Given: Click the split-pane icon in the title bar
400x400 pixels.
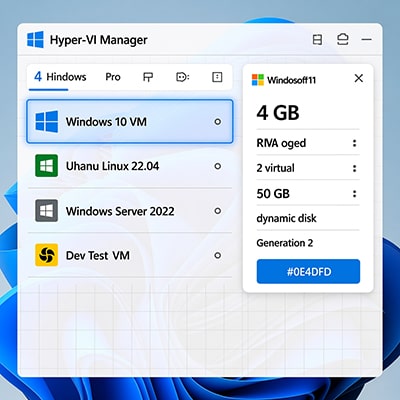Looking at the screenshot, I should point(317,40).
